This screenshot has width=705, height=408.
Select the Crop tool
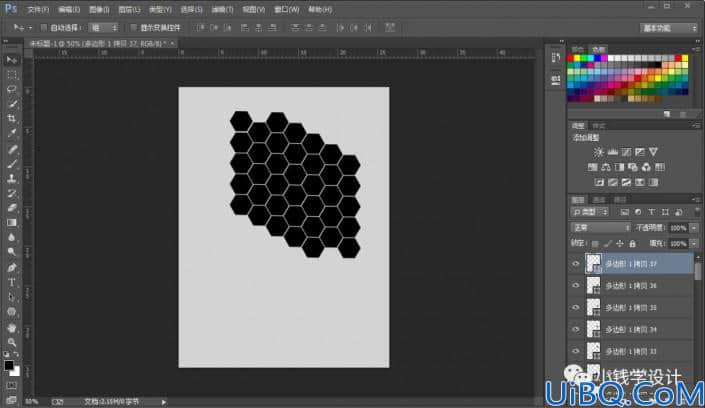(12, 119)
